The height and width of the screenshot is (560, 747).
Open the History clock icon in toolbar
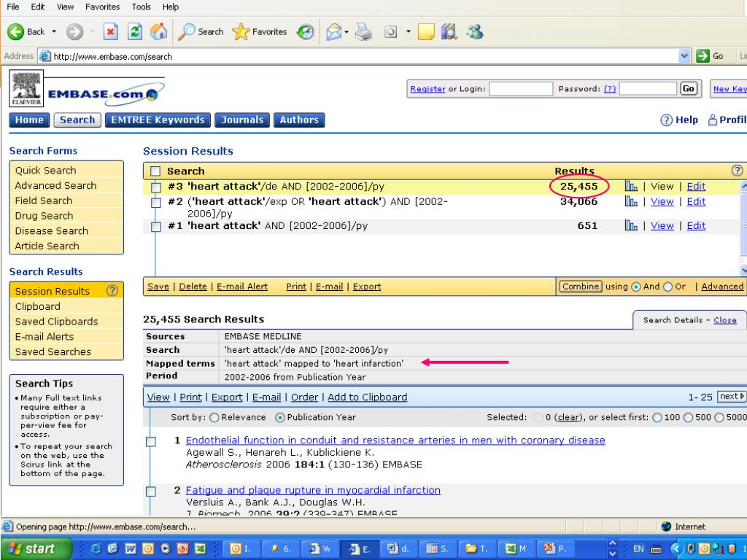coord(306,32)
